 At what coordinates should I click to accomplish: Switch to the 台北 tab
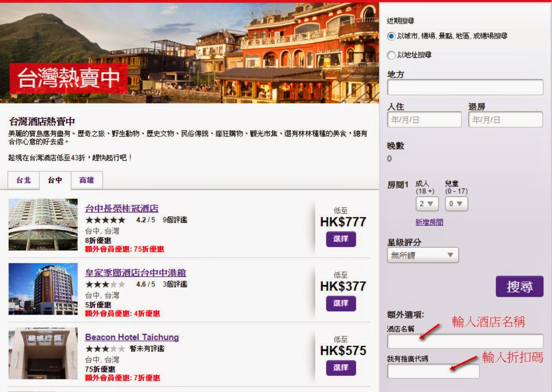pyautogui.click(x=23, y=180)
